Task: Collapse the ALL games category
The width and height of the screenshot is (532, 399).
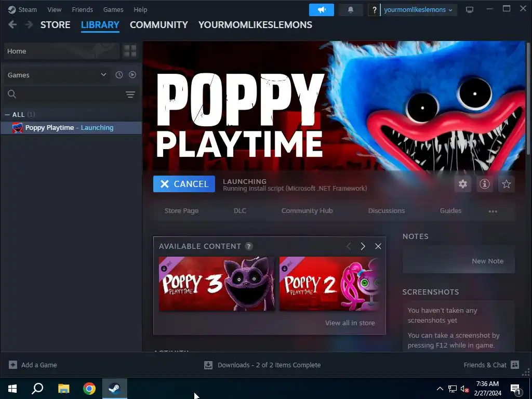Action: pyautogui.click(x=7, y=115)
